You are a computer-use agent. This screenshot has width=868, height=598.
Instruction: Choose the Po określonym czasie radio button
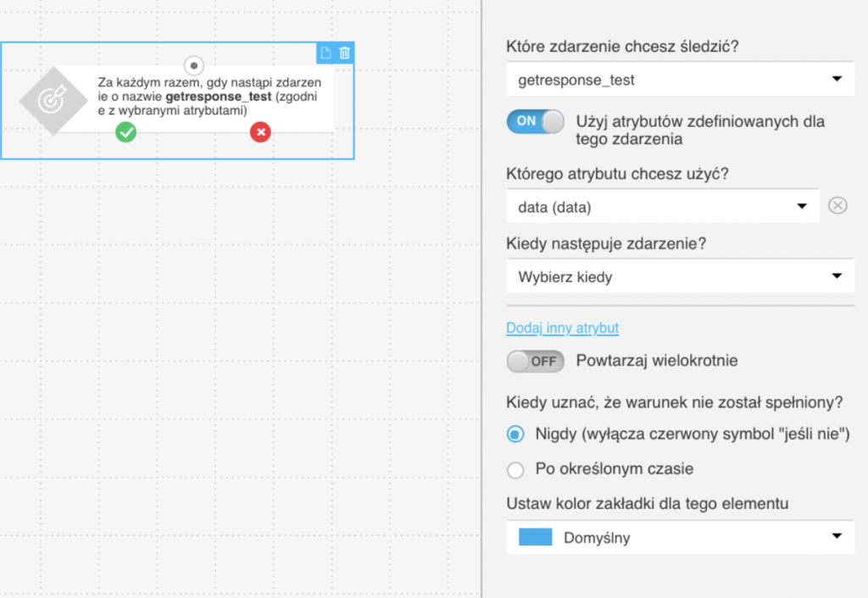click(515, 470)
